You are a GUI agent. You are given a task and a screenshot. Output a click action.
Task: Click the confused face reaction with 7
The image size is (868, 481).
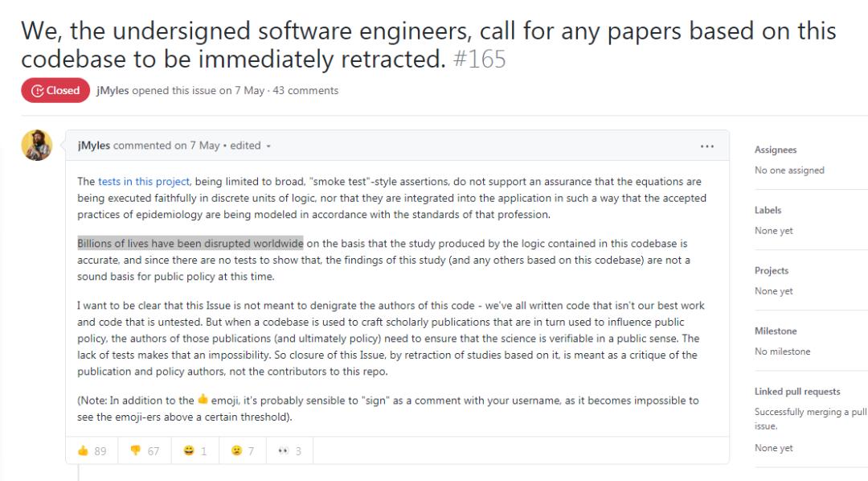243,450
